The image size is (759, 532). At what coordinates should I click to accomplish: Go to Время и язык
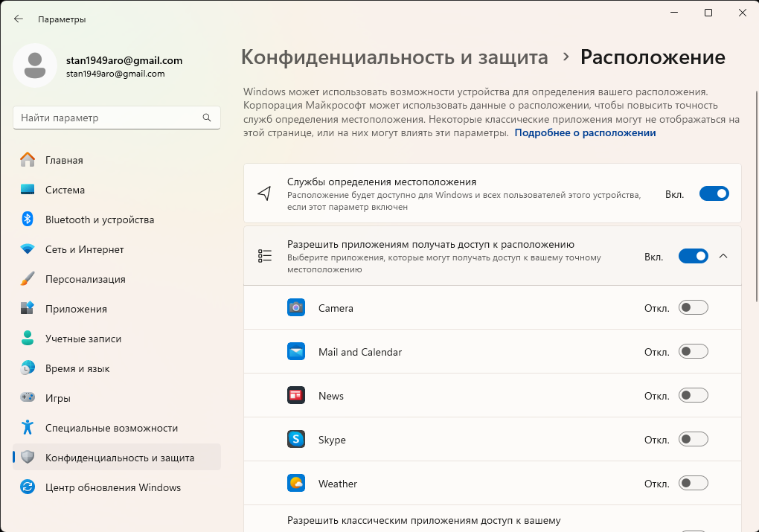coord(117,368)
